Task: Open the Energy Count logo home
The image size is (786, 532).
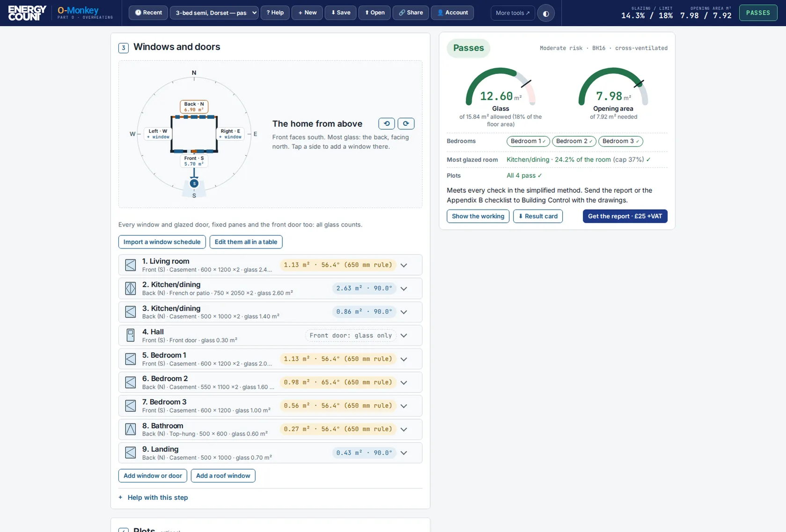Action: 27,13
